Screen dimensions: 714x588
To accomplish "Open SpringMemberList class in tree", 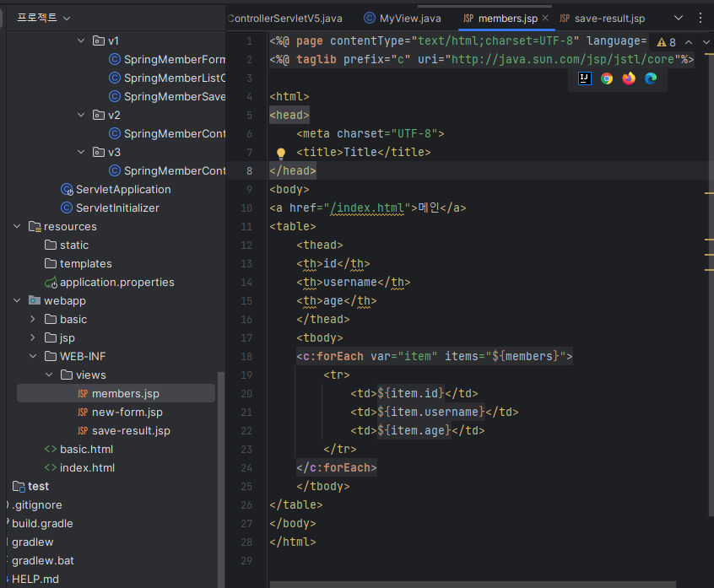I will click(x=167, y=78).
